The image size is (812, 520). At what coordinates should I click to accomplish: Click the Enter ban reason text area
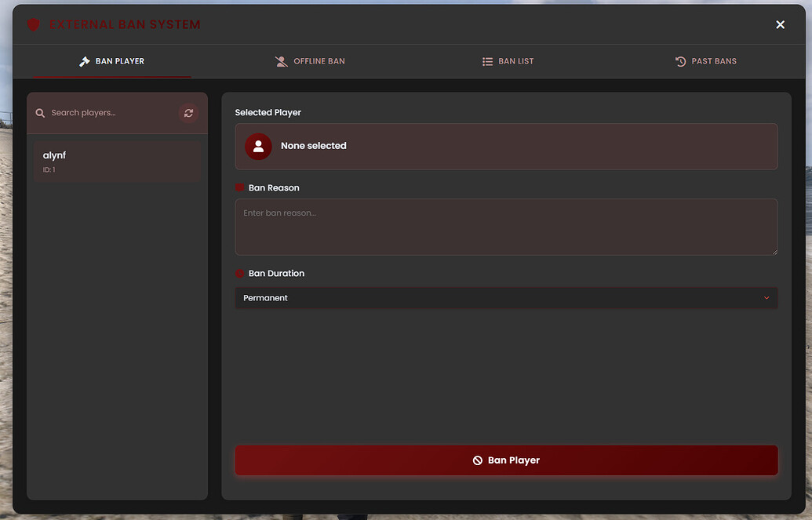(506, 227)
